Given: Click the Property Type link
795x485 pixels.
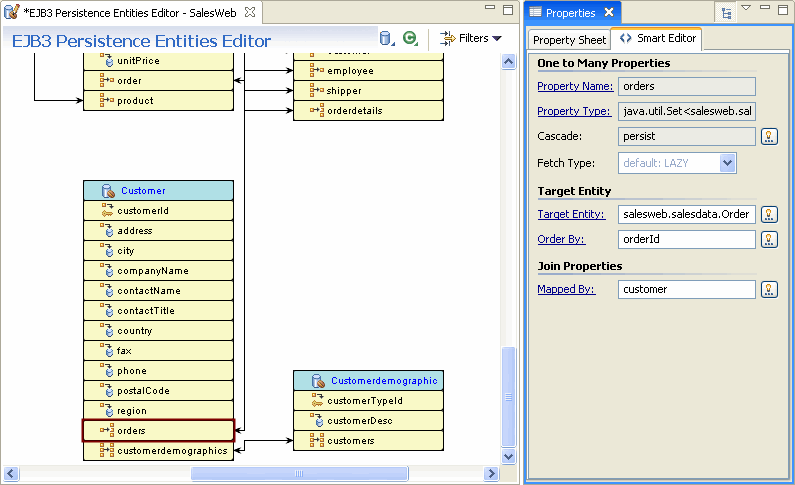Looking at the screenshot, I should [574, 111].
